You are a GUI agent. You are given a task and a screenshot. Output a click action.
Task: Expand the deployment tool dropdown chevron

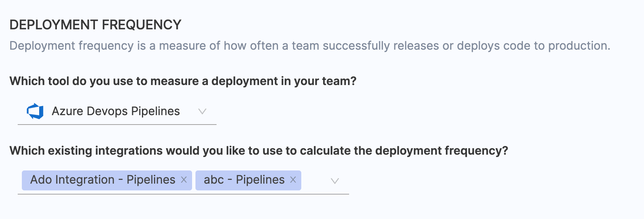202,111
